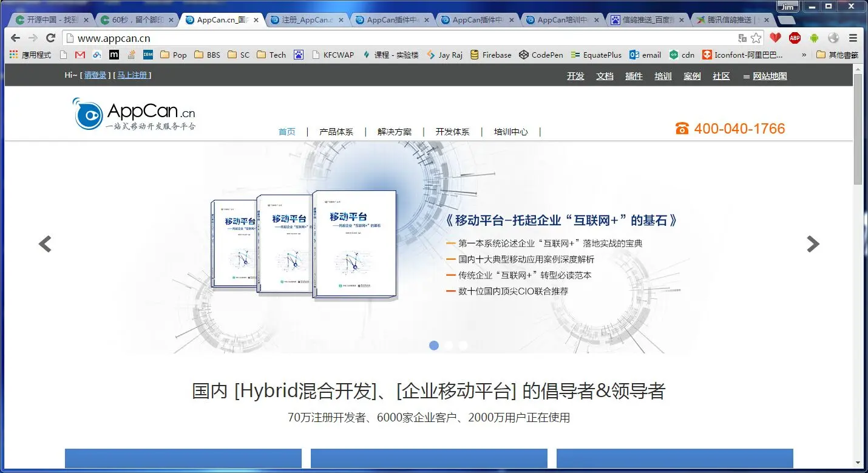868x473 pixels.
Task: Open the 插件 top navigation link
Action: pyautogui.click(x=634, y=76)
